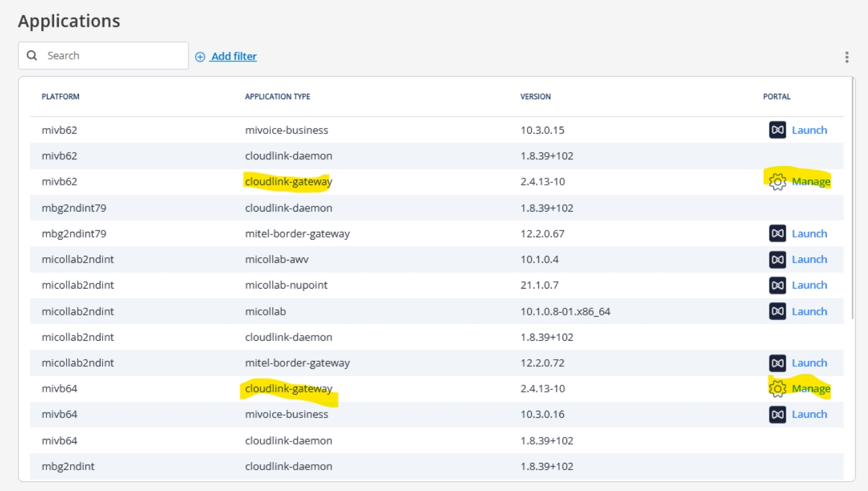Select cloudlink-gateway cell in mivb64 row
Viewport: 868px width, 491px height.
[288, 388]
